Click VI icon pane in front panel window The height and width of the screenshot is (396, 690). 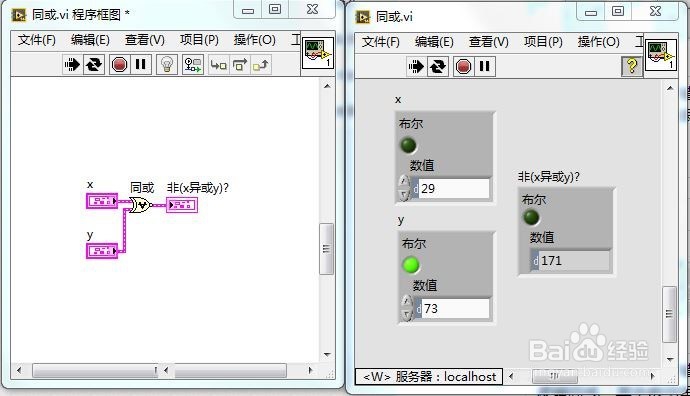pyautogui.click(x=661, y=55)
